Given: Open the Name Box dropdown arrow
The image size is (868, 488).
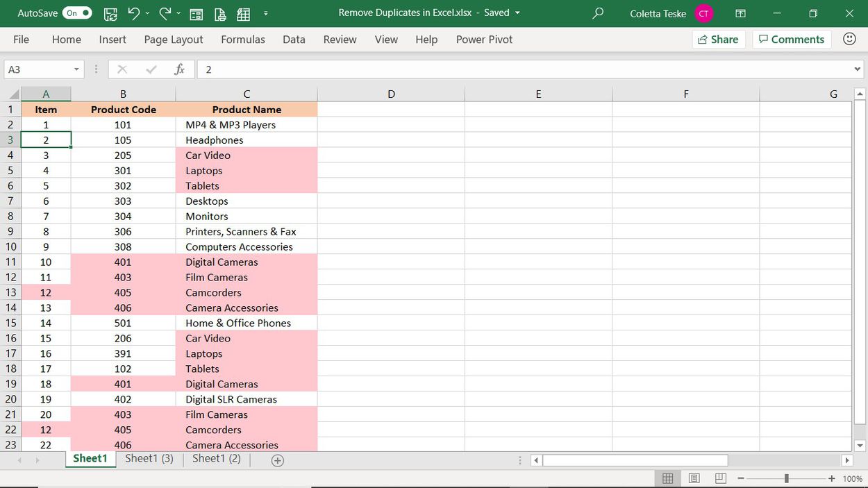Looking at the screenshot, I should (76, 69).
